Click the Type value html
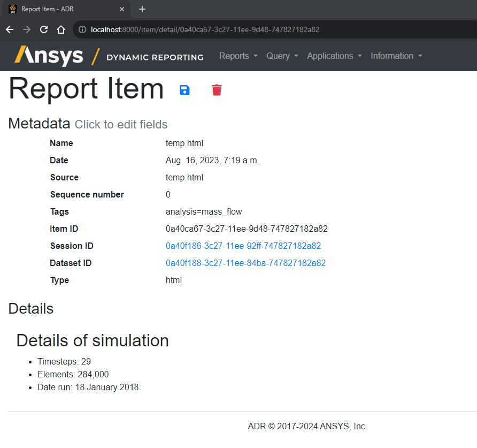477x448 pixels. point(174,280)
